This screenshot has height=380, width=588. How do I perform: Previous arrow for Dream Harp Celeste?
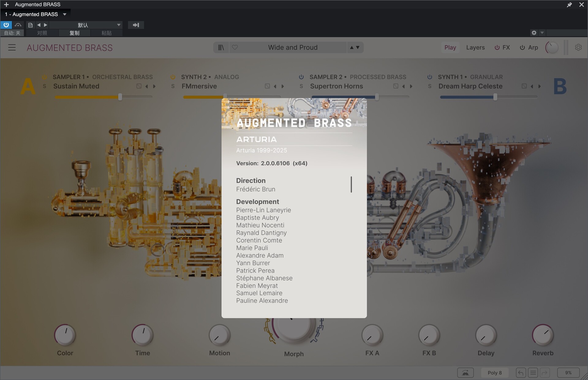pos(532,86)
